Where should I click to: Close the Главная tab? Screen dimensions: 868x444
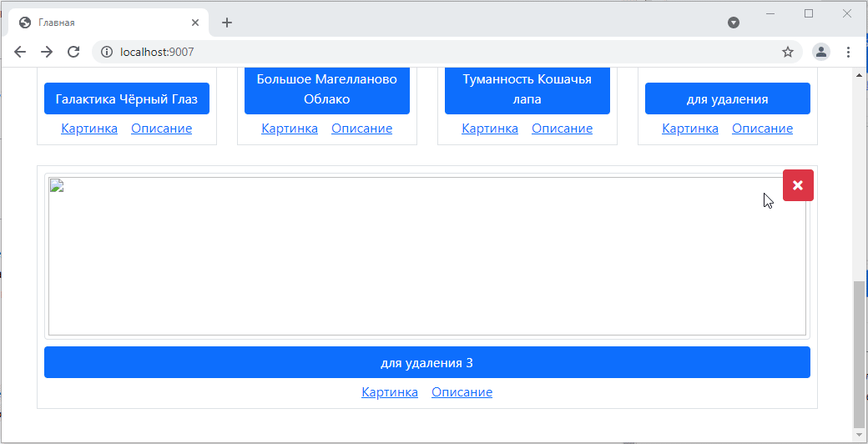coord(194,23)
